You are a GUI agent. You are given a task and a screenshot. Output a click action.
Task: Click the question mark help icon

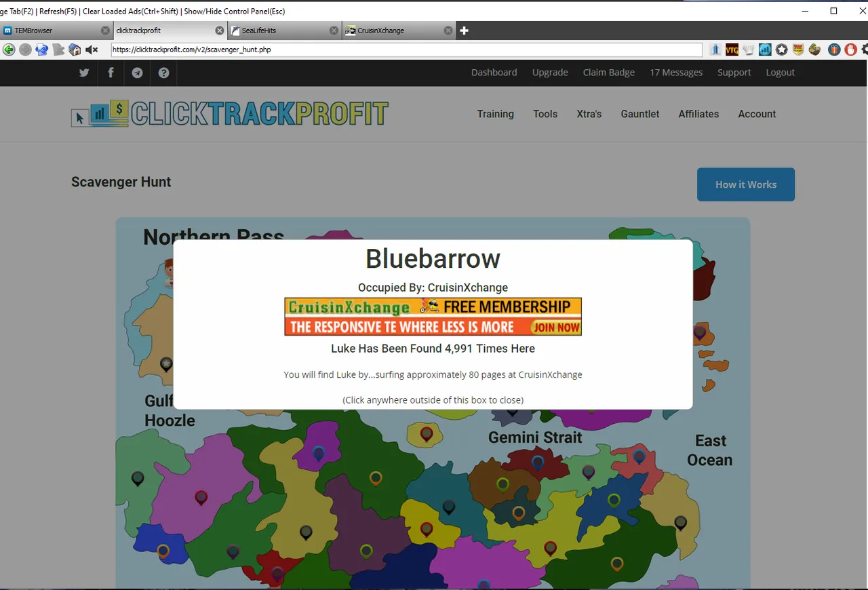[163, 73]
